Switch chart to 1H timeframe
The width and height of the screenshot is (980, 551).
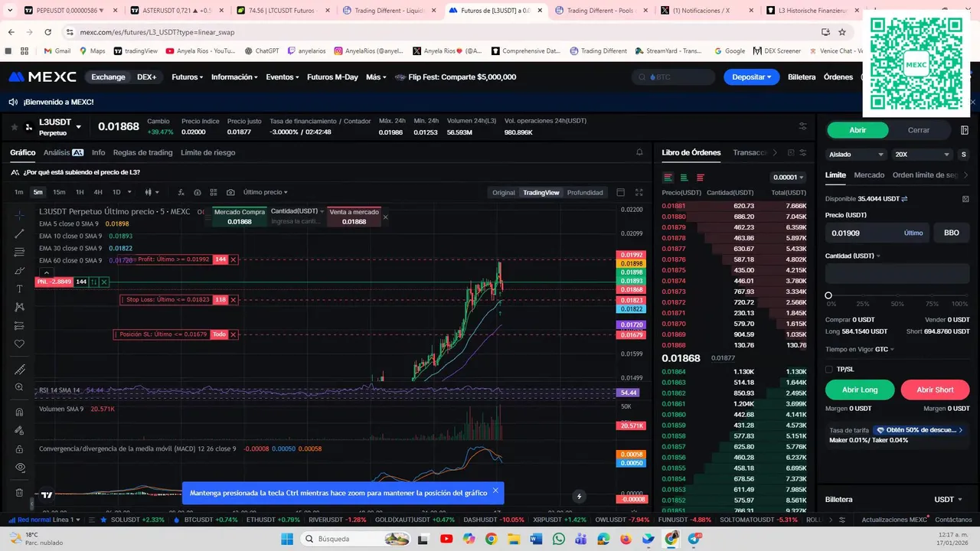point(80,192)
